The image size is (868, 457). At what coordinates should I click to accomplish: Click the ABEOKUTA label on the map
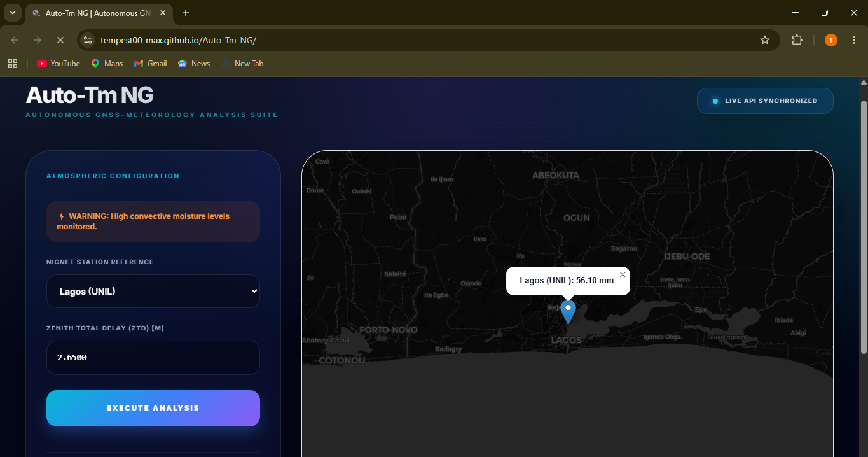point(556,175)
